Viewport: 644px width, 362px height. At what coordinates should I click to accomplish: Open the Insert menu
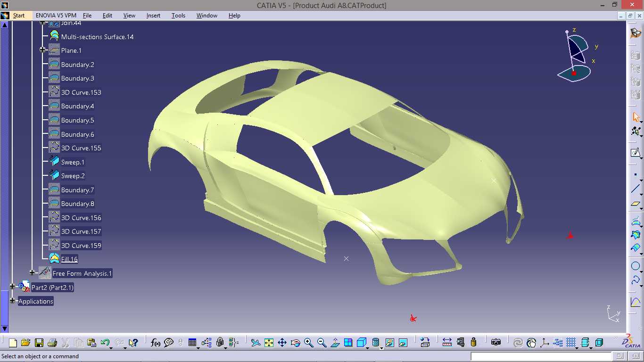(153, 16)
